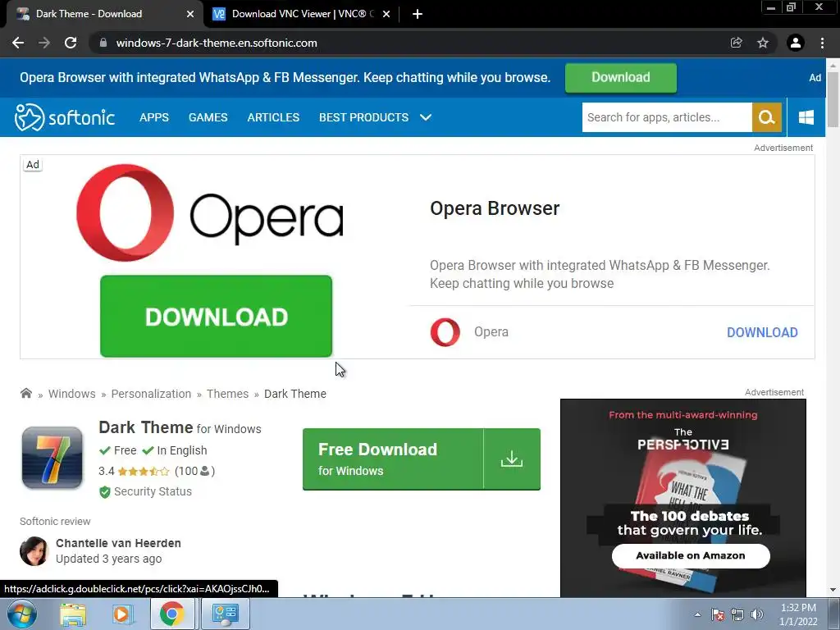Click the blue DOWNLOAD link beside Opera
This screenshot has width=840, height=630.
pyautogui.click(x=762, y=332)
